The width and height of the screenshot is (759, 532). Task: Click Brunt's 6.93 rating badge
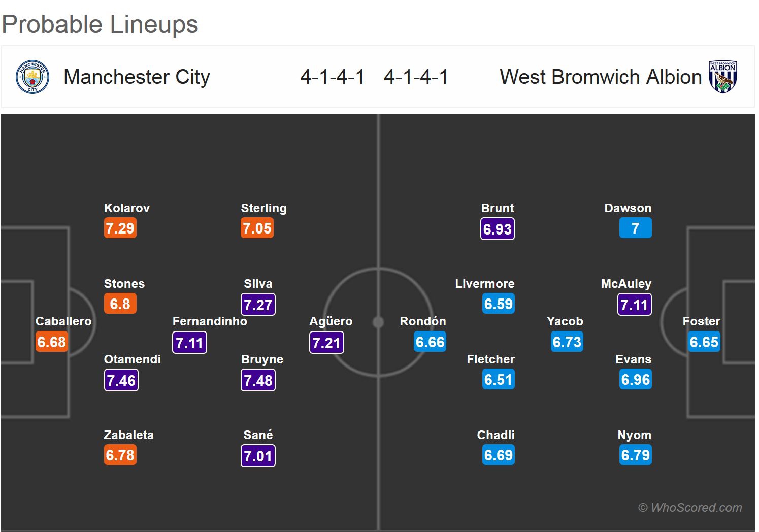click(x=498, y=229)
